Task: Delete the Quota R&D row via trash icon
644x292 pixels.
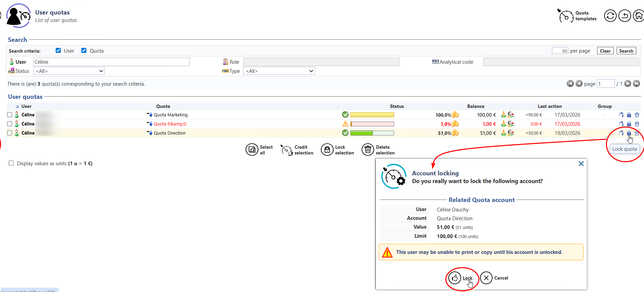Action: pyautogui.click(x=637, y=124)
